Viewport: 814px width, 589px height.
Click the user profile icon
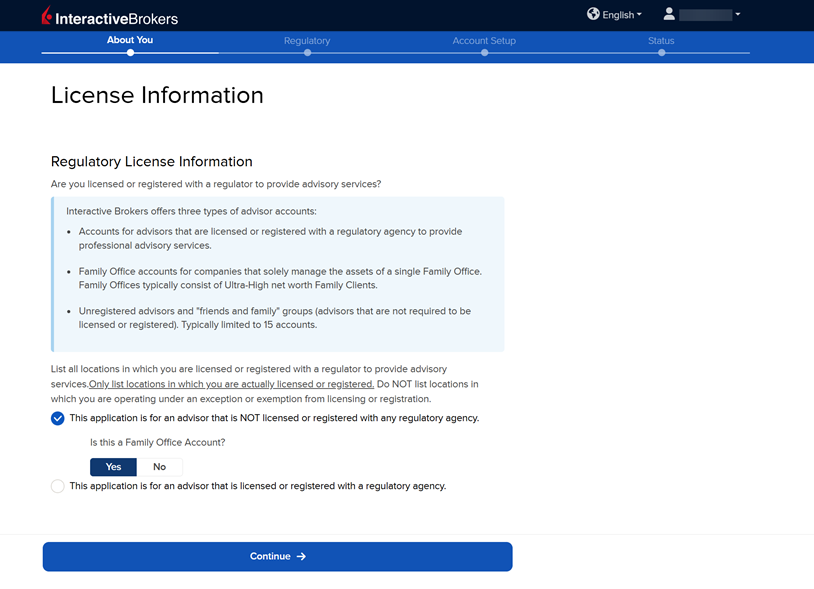pos(669,14)
